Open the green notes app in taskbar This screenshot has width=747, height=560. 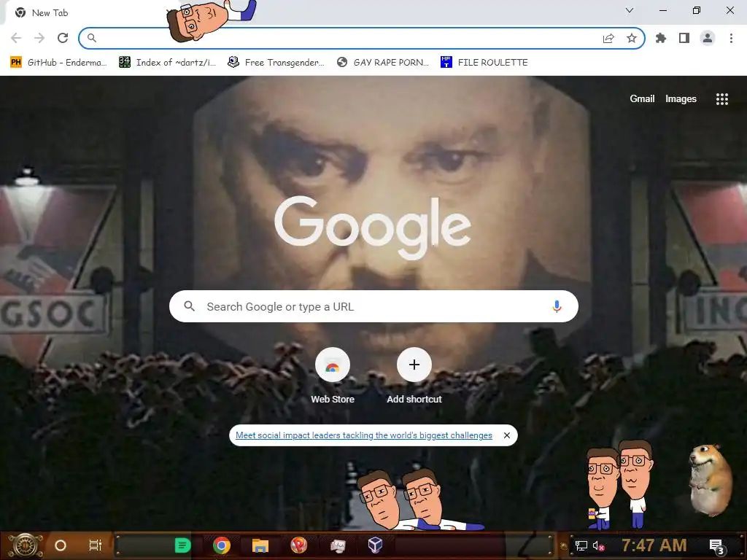[x=182, y=545]
